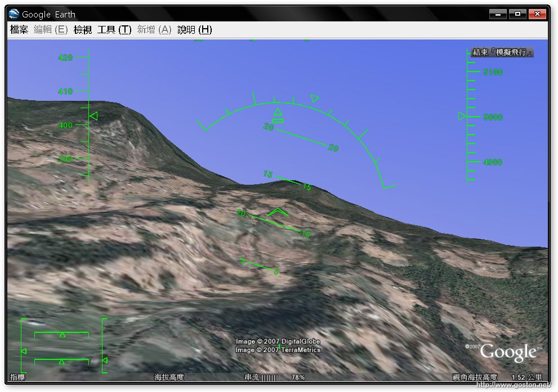
Task: Click the 5000 mark on the altitude tape
Action: click(x=493, y=117)
